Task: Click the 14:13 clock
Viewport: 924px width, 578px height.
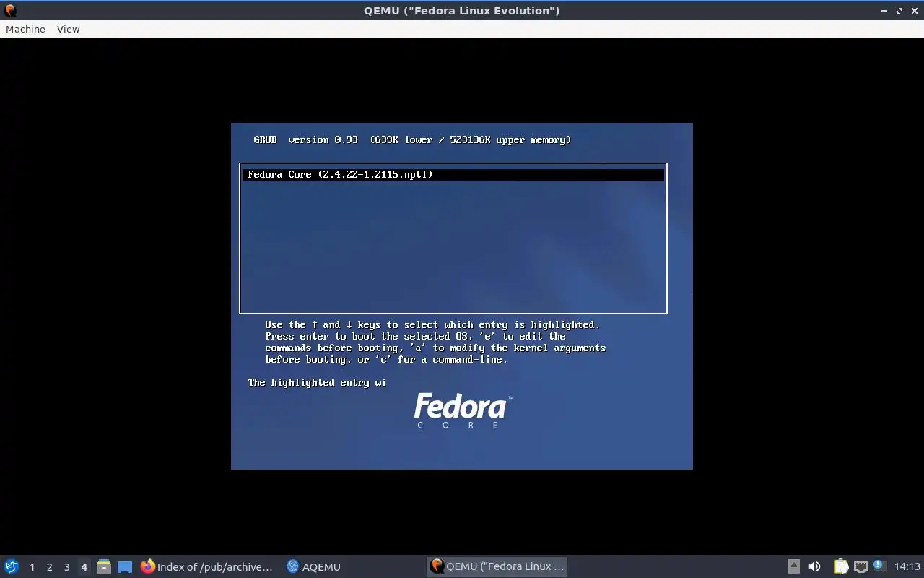Action: point(907,566)
